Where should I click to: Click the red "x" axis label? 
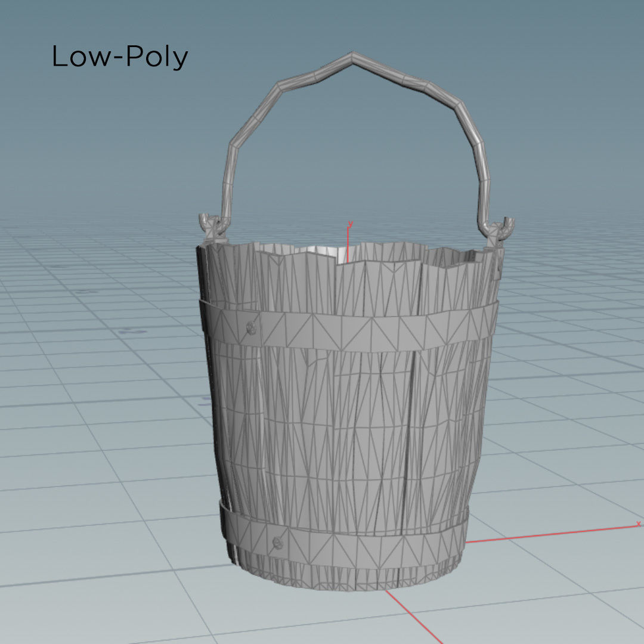[x=638, y=524]
